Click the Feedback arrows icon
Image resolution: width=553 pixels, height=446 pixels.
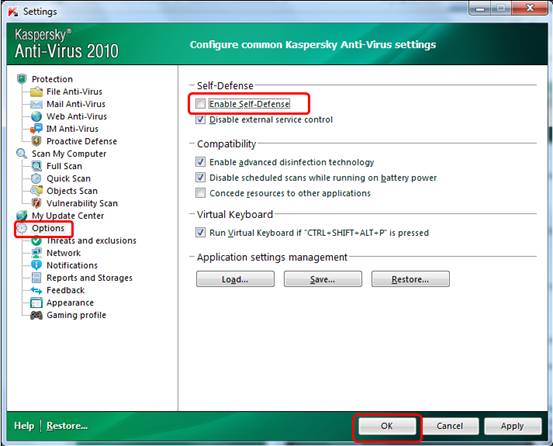click(x=36, y=290)
